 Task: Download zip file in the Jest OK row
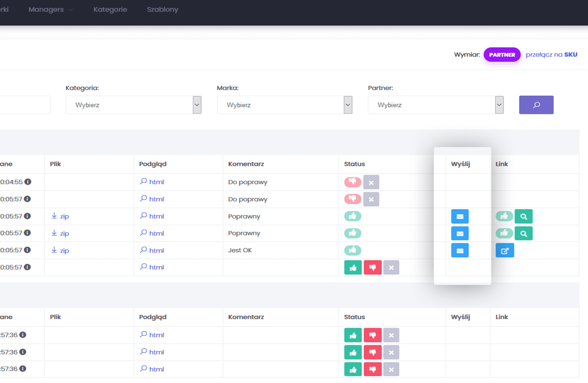tap(60, 250)
